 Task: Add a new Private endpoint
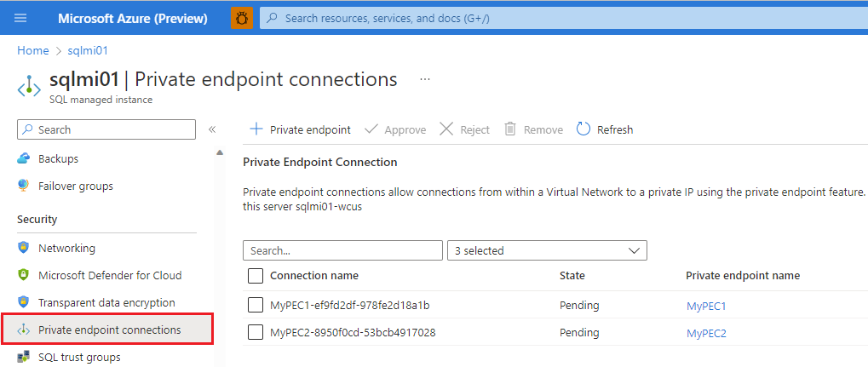(300, 129)
